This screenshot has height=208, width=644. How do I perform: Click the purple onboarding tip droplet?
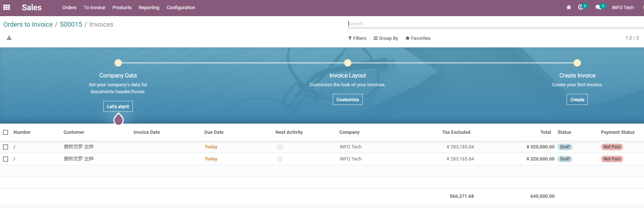pyautogui.click(x=119, y=119)
